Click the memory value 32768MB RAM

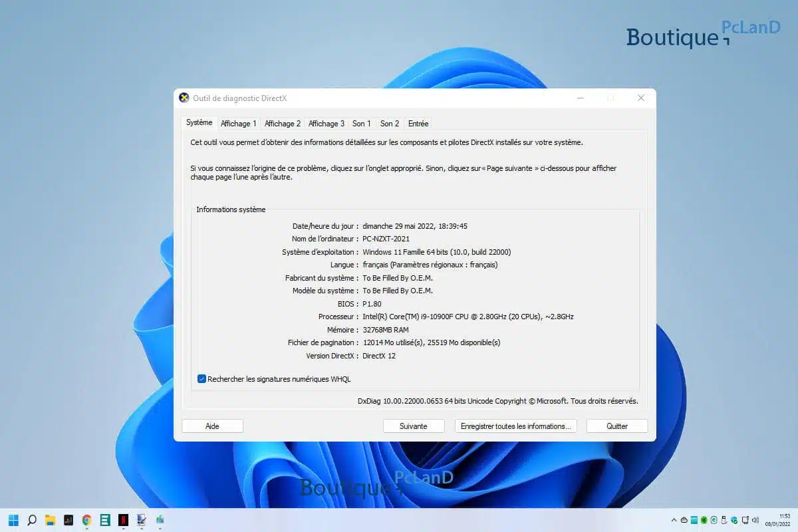(x=386, y=330)
